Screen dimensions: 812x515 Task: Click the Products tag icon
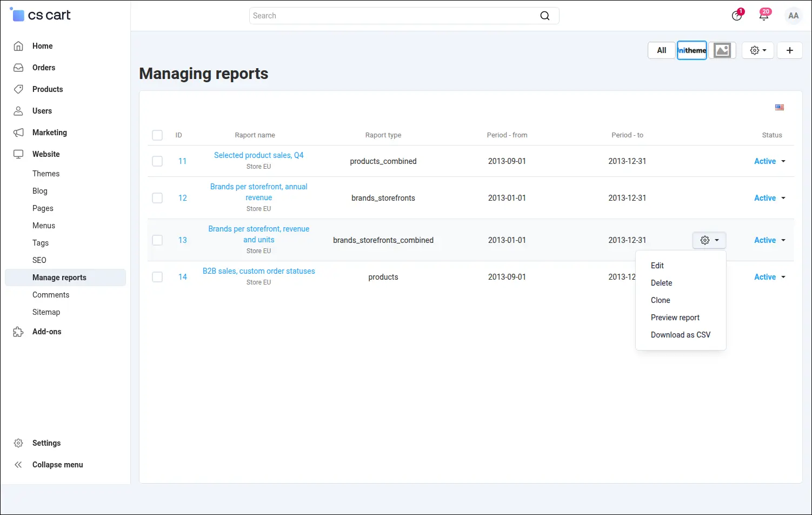pyautogui.click(x=18, y=89)
